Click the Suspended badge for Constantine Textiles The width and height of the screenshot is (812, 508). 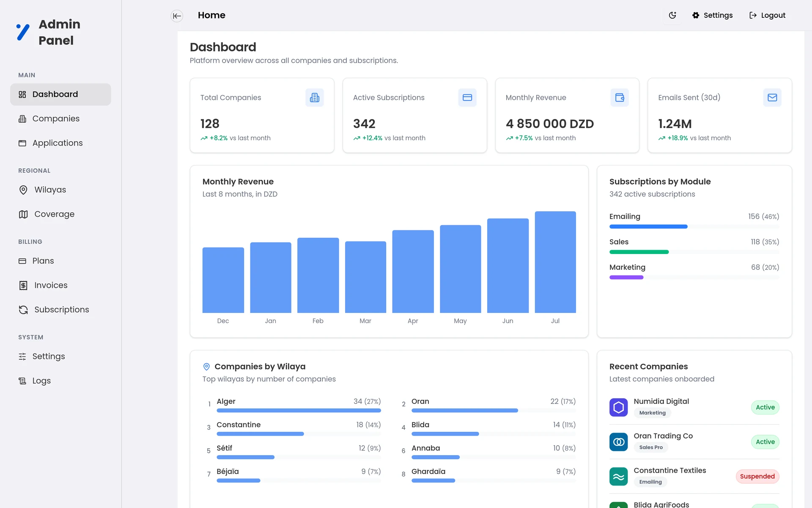pyautogui.click(x=757, y=476)
